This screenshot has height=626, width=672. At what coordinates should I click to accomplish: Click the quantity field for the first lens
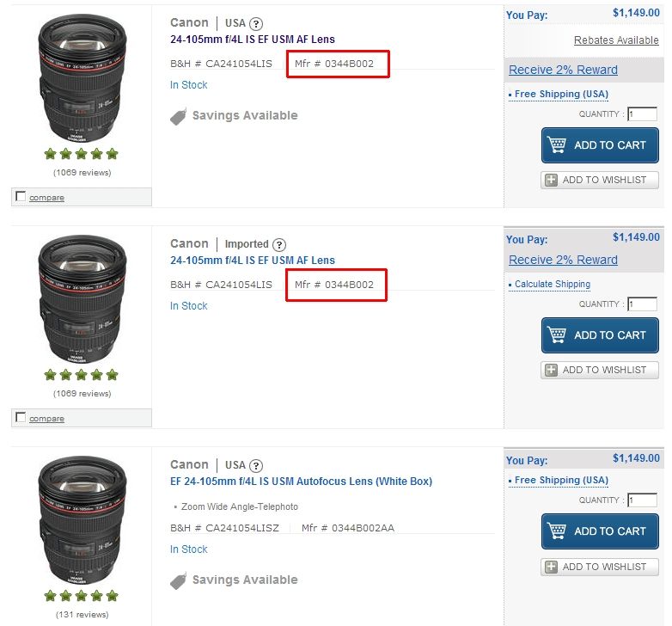[x=642, y=114]
